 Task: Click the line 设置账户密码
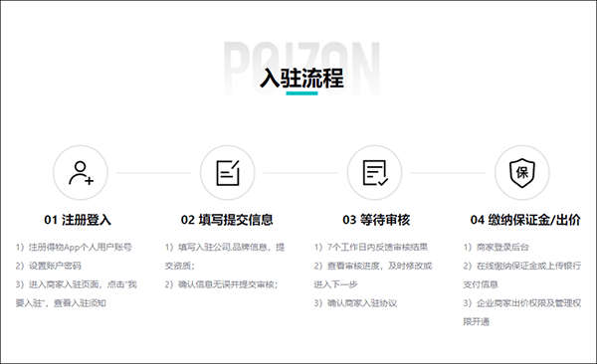(49, 266)
